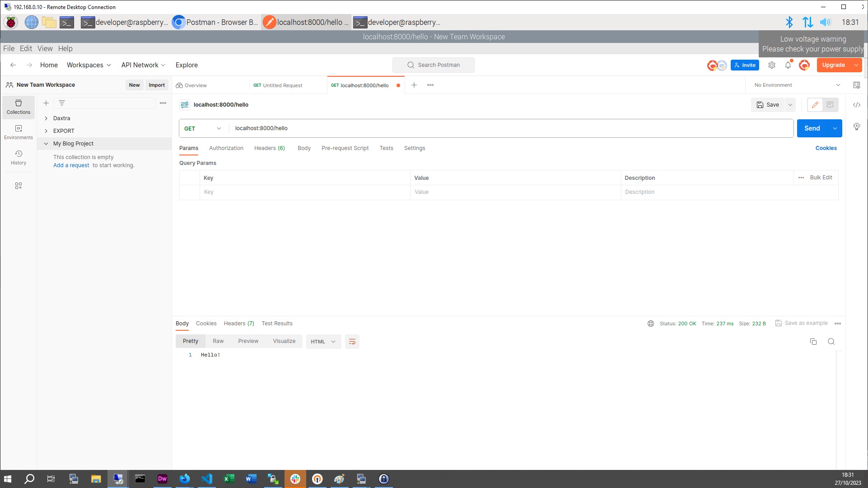Open the request Tests tab
This screenshot has width=868, height=488.
click(386, 148)
